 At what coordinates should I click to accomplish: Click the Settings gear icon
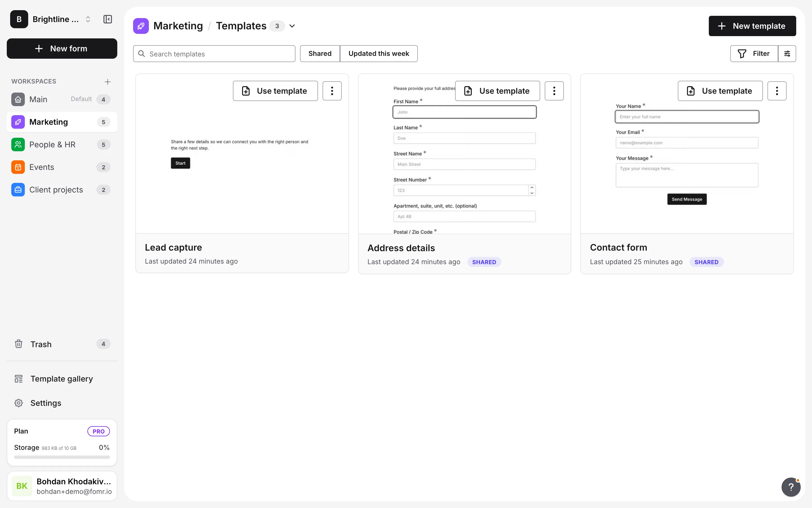tap(18, 403)
